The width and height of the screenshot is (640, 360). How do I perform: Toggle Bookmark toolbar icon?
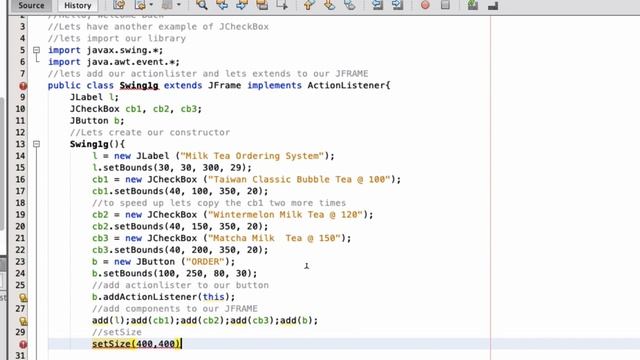click(350, 5)
